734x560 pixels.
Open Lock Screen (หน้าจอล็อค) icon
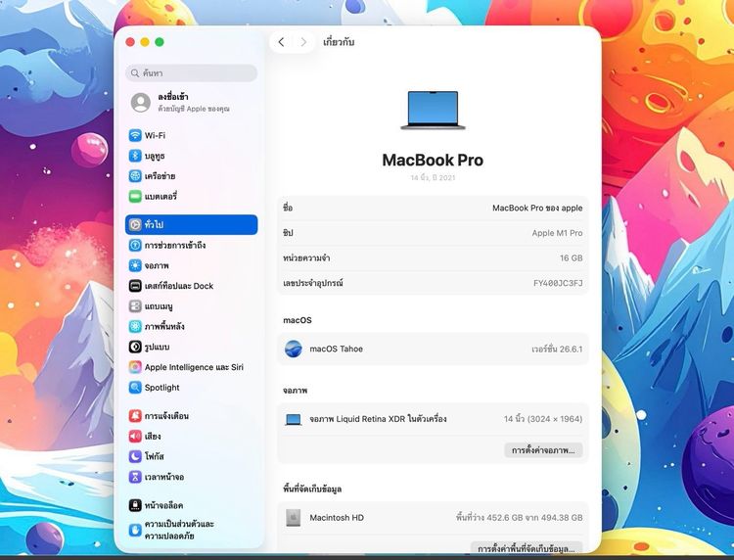(135, 505)
